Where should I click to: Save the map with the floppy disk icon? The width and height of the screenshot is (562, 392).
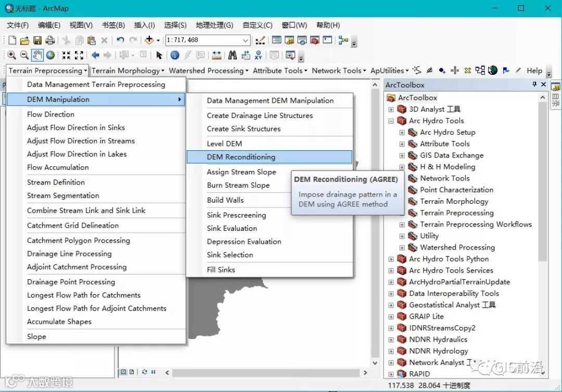(37, 40)
